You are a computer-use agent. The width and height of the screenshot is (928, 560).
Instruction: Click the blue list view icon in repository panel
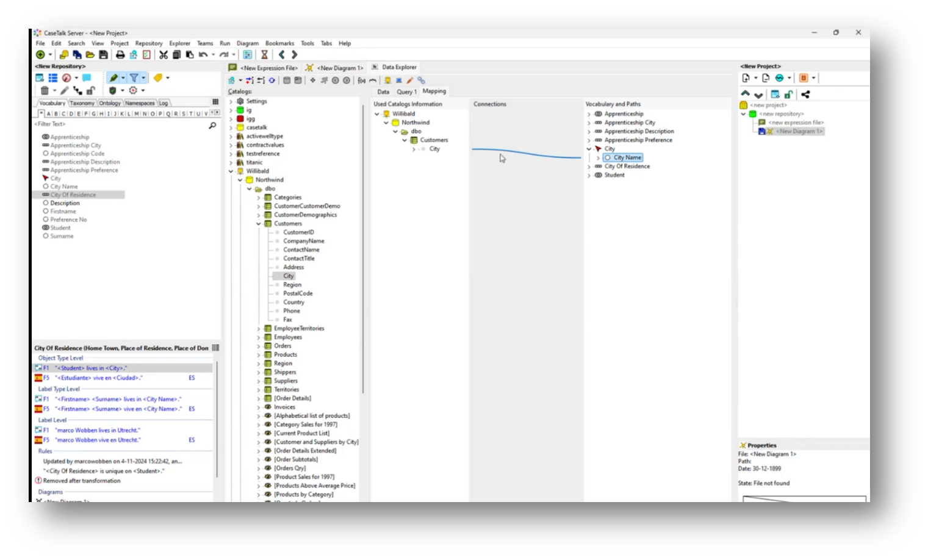[x=53, y=78]
